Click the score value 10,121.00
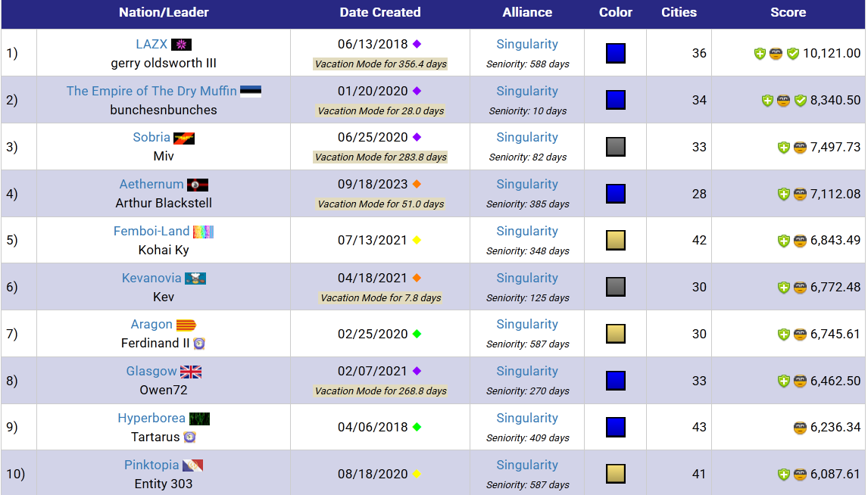The width and height of the screenshot is (868, 495). (832, 54)
